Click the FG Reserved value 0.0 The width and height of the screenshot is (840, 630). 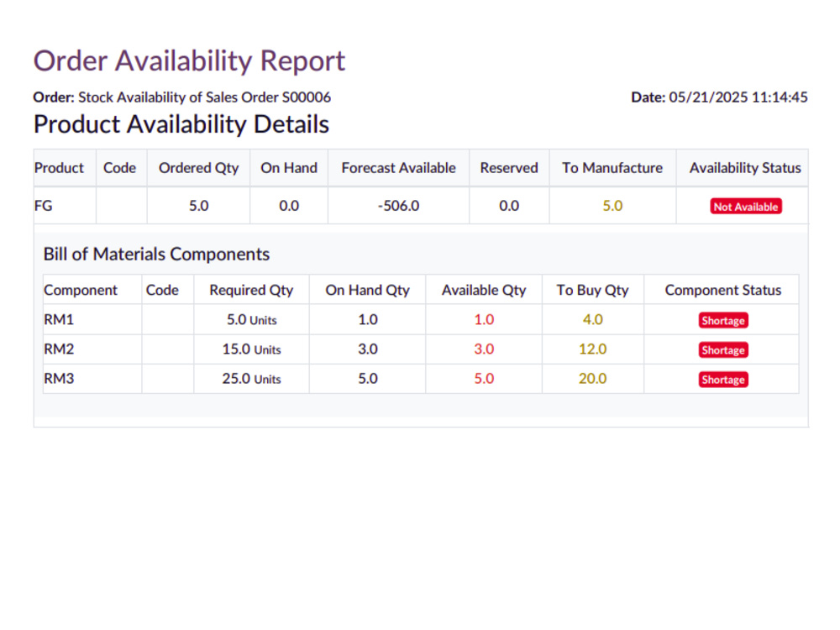coord(509,207)
